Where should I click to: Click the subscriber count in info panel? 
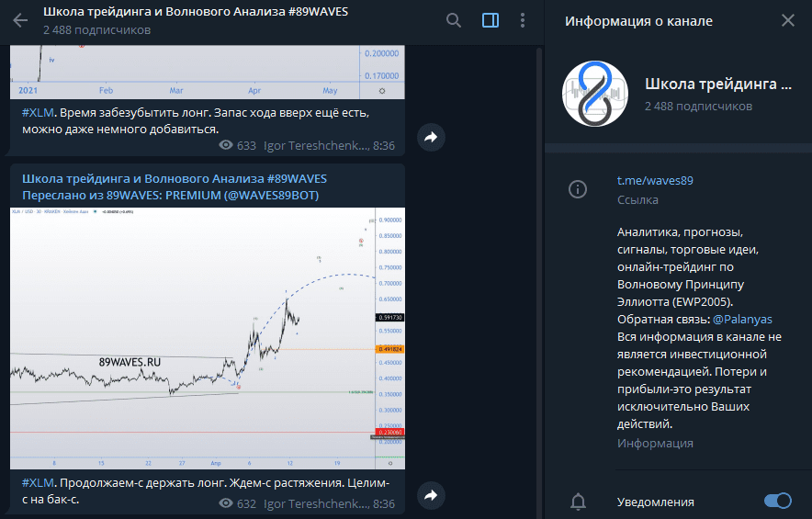pos(698,107)
